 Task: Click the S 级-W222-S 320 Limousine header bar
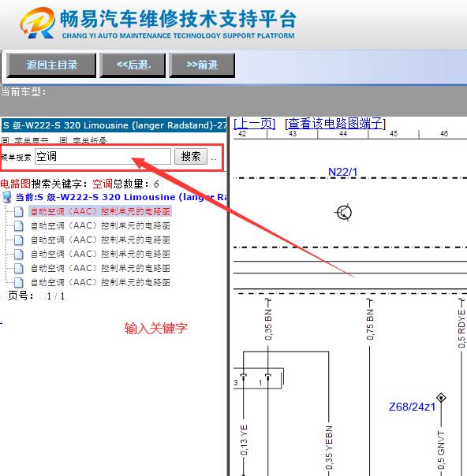pyautogui.click(x=114, y=125)
